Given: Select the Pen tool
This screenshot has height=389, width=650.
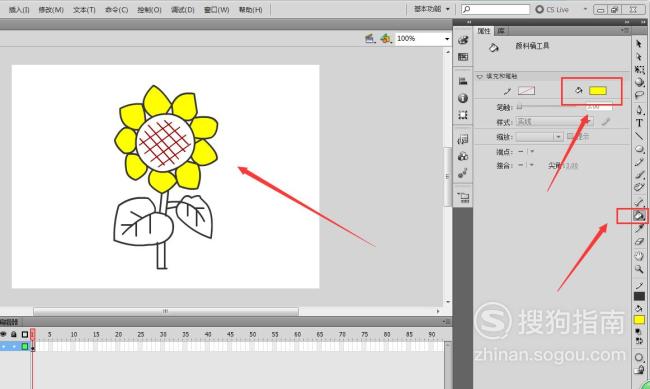Looking at the screenshot, I should coord(639,110).
